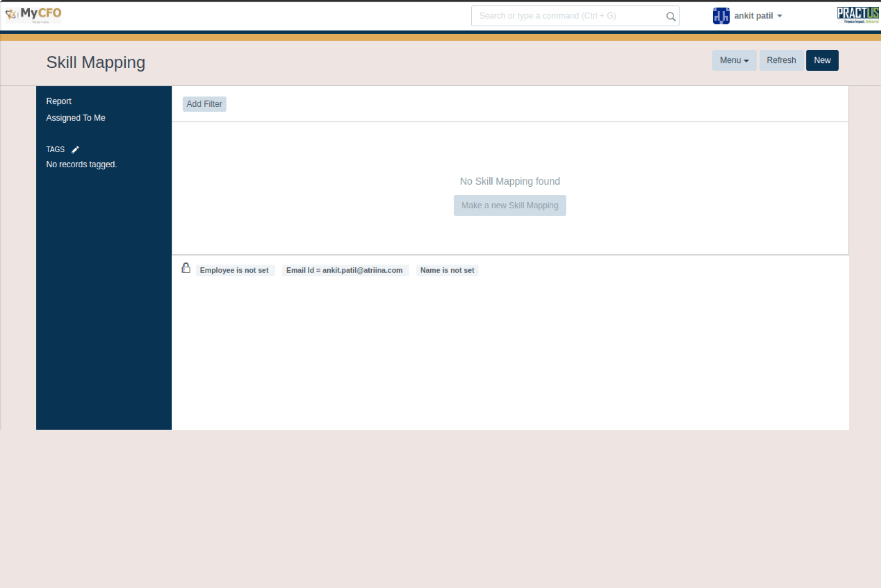This screenshot has width=881, height=588.
Task: Select the Email Id filter tag
Action: pos(344,271)
